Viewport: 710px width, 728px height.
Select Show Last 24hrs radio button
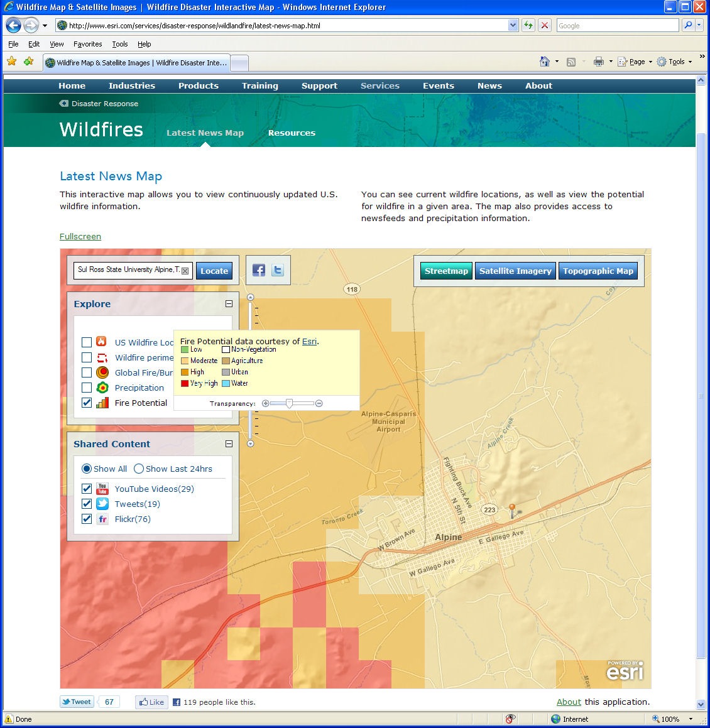[x=138, y=469]
